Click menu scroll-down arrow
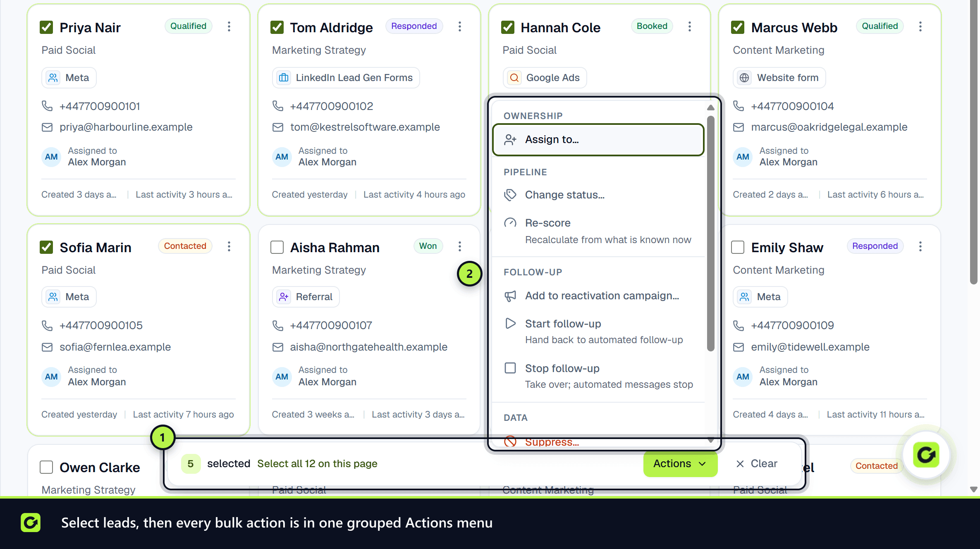 click(x=710, y=440)
